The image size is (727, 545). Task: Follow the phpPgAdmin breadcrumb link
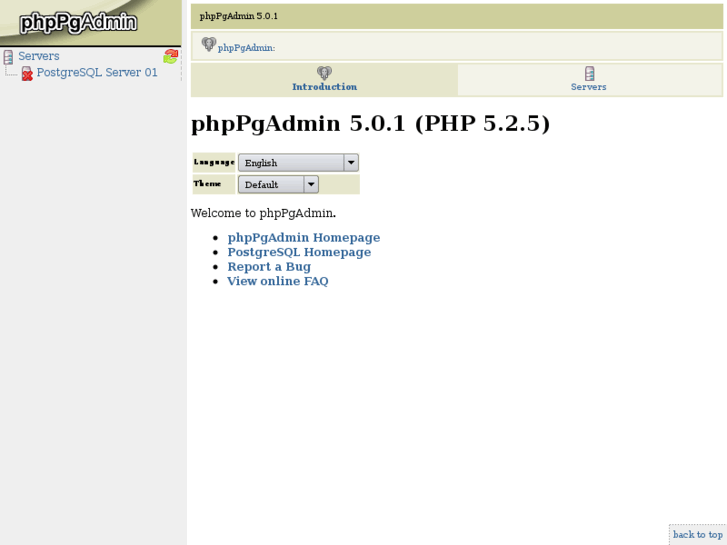pyautogui.click(x=246, y=48)
